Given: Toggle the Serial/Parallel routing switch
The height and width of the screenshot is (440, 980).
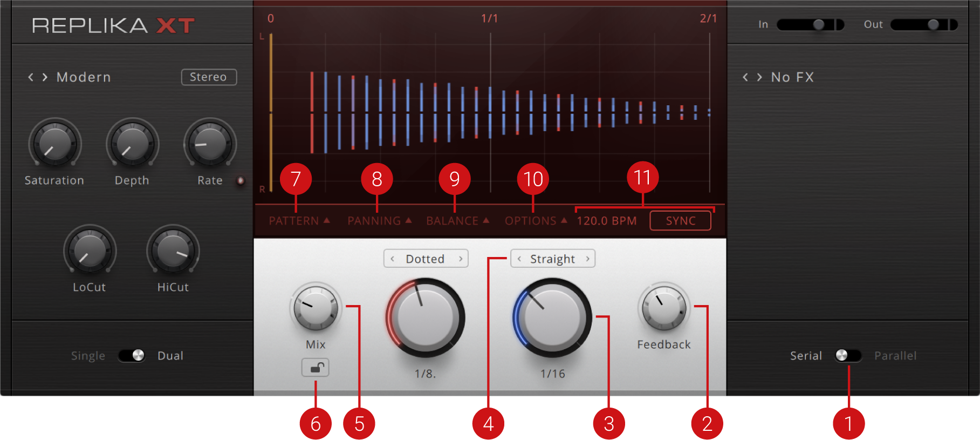Looking at the screenshot, I should click(847, 355).
